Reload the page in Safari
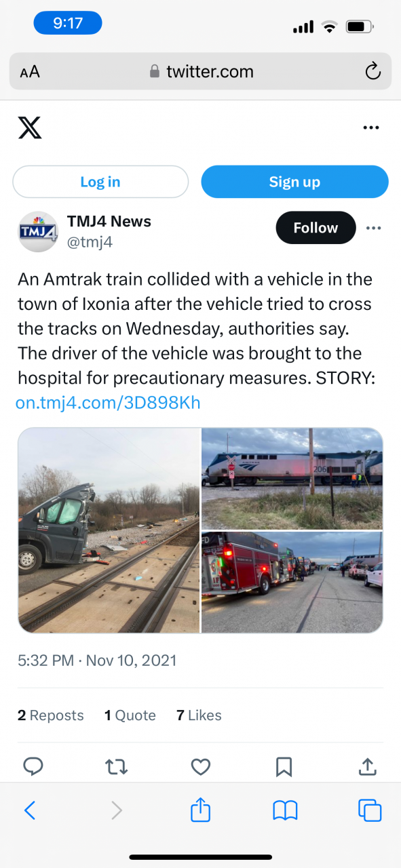The image size is (401, 868). 373,71
